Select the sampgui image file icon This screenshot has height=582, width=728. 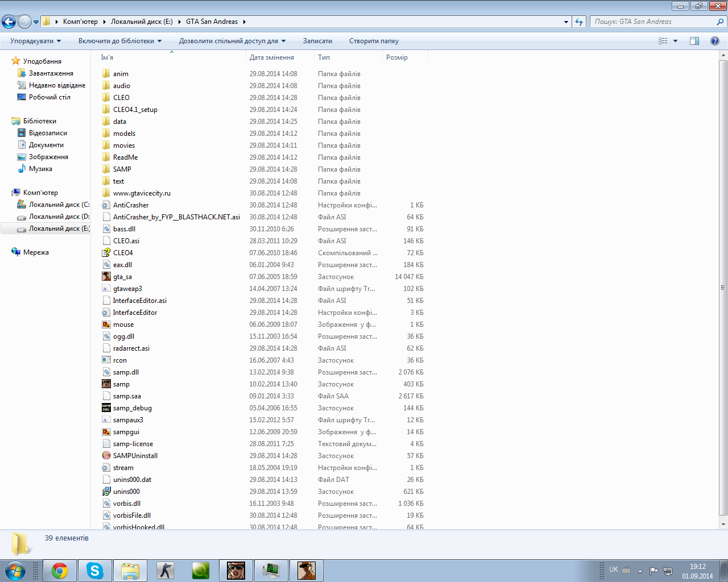pyautogui.click(x=106, y=432)
